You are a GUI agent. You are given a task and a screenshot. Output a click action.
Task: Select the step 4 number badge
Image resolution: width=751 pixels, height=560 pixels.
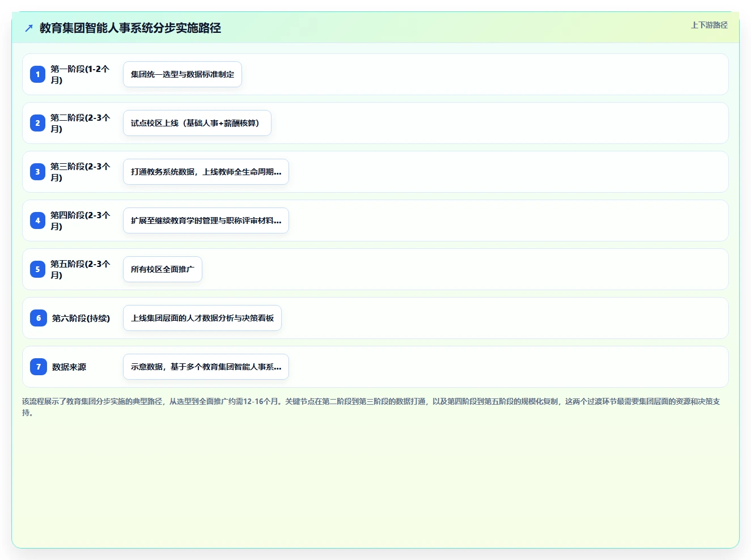point(38,220)
